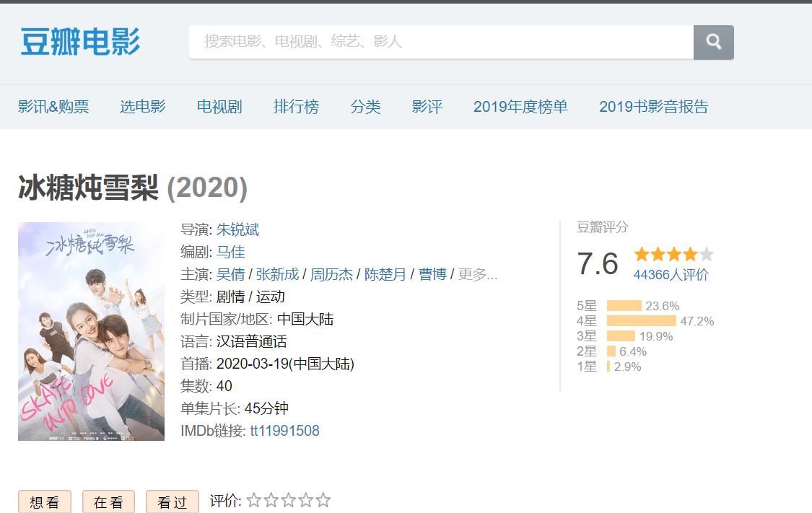Screen dimensions: 812x513
Task: Rate four stars in 评价
Action: pos(306,501)
